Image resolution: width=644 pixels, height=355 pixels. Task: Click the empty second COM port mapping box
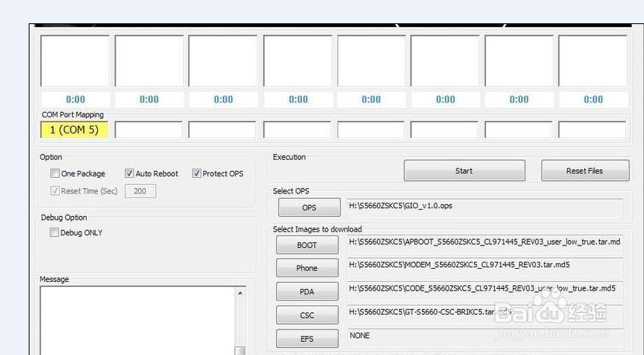(148, 130)
